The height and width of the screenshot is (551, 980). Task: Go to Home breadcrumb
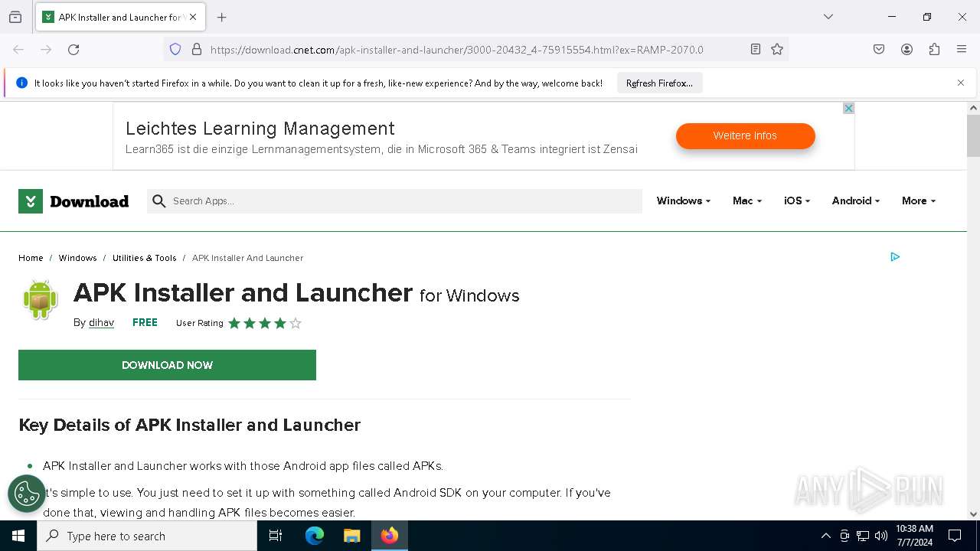[x=31, y=258]
